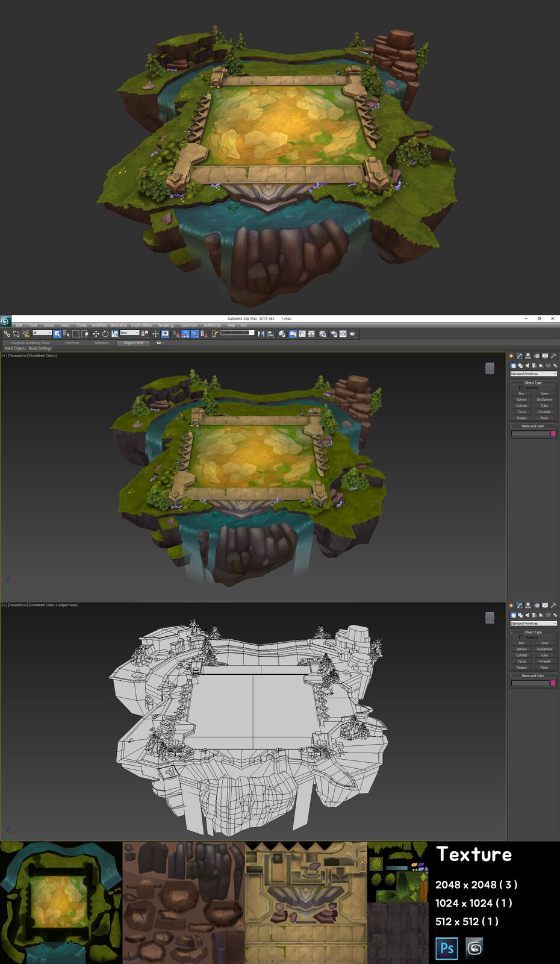Screen dimensions: 560x964
Task: Open the Utilities hammer panel in upper command panel
Action: (x=553, y=356)
